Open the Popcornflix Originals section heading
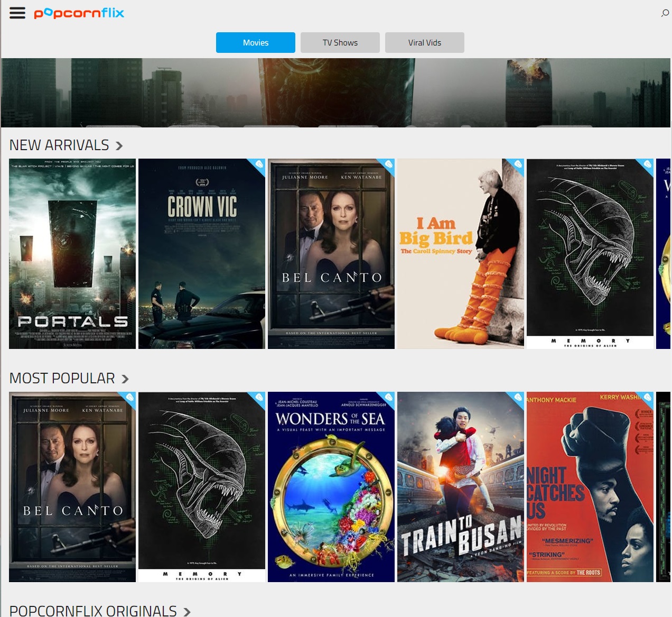The width and height of the screenshot is (672, 617). pyautogui.click(x=93, y=610)
